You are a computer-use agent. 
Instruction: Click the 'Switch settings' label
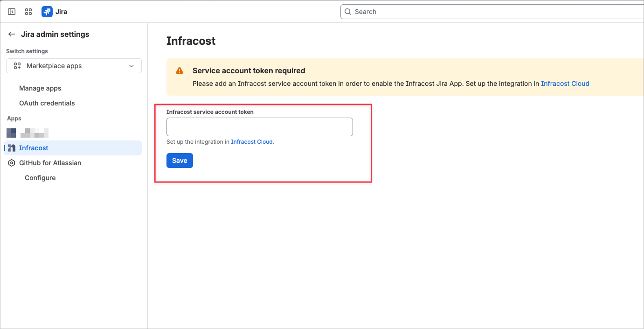(27, 51)
